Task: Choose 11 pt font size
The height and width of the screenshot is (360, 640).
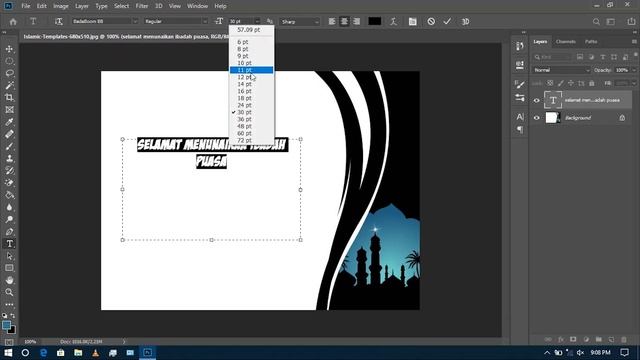Action: [251, 70]
